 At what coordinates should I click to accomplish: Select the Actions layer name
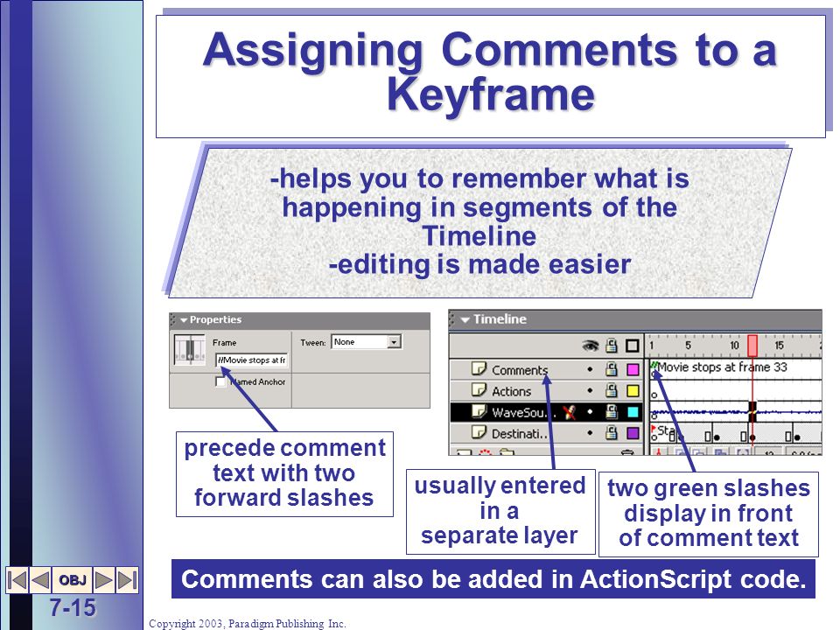[x=511, y=392]
